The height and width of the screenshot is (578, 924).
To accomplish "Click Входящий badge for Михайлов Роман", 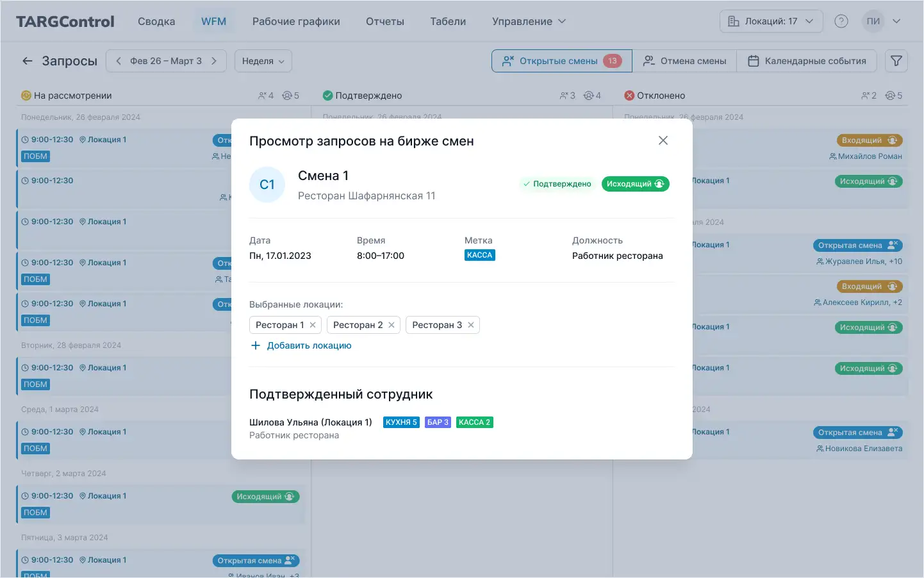I will [x=870, y=140].
